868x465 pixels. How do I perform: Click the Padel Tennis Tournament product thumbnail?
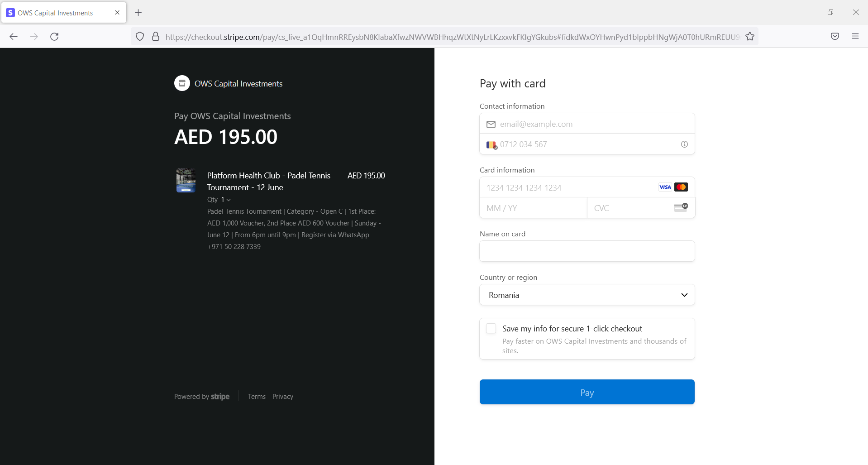186,180
